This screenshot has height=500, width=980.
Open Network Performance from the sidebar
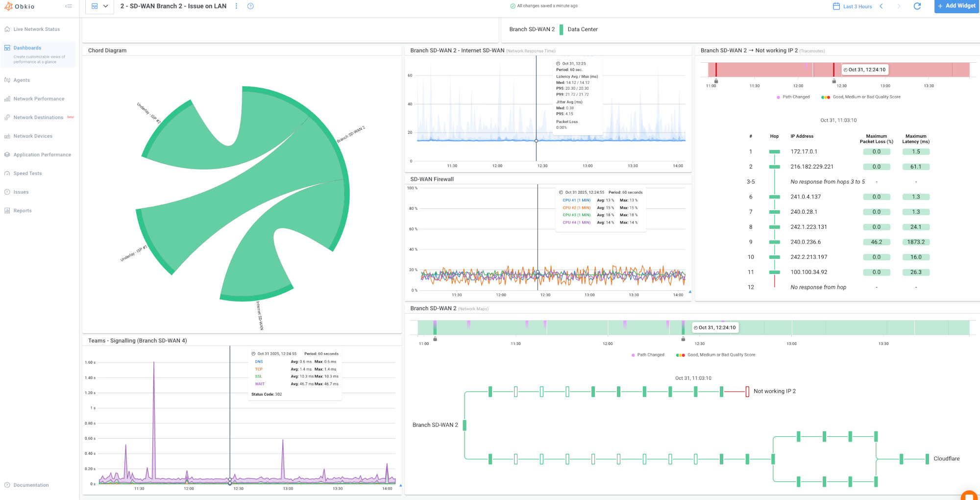(x=39, y=99)
